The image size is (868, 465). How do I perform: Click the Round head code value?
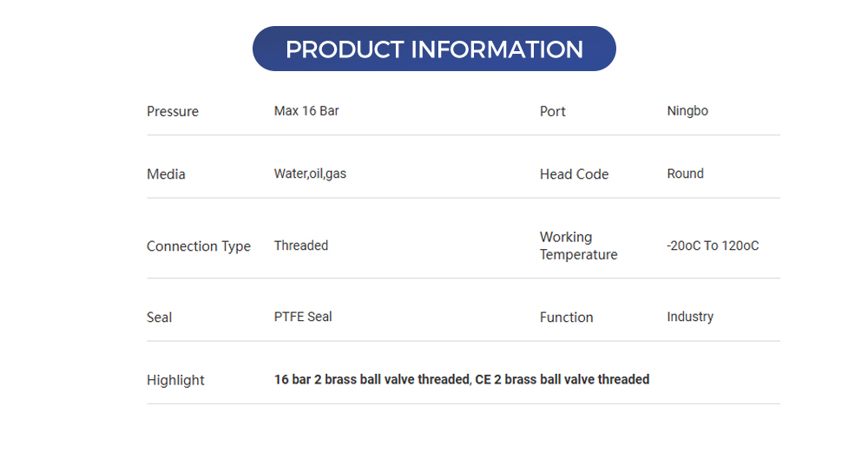(x=685, y=174)
